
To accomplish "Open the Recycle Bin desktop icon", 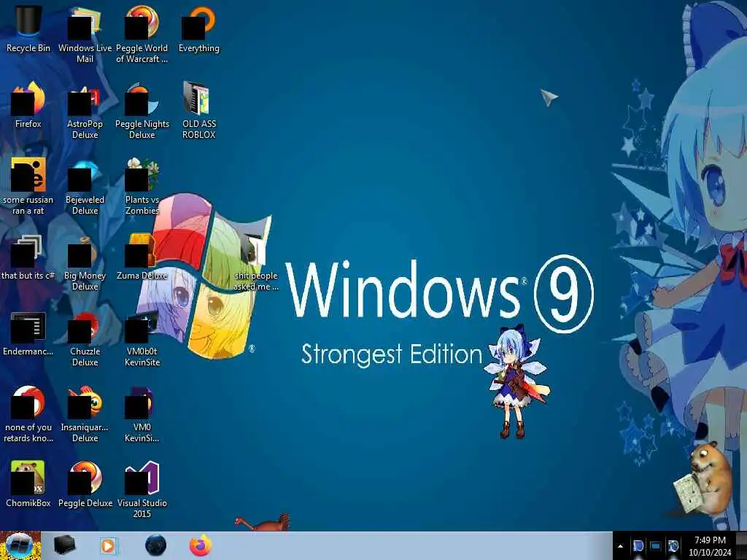I will (x=28, y=28).
